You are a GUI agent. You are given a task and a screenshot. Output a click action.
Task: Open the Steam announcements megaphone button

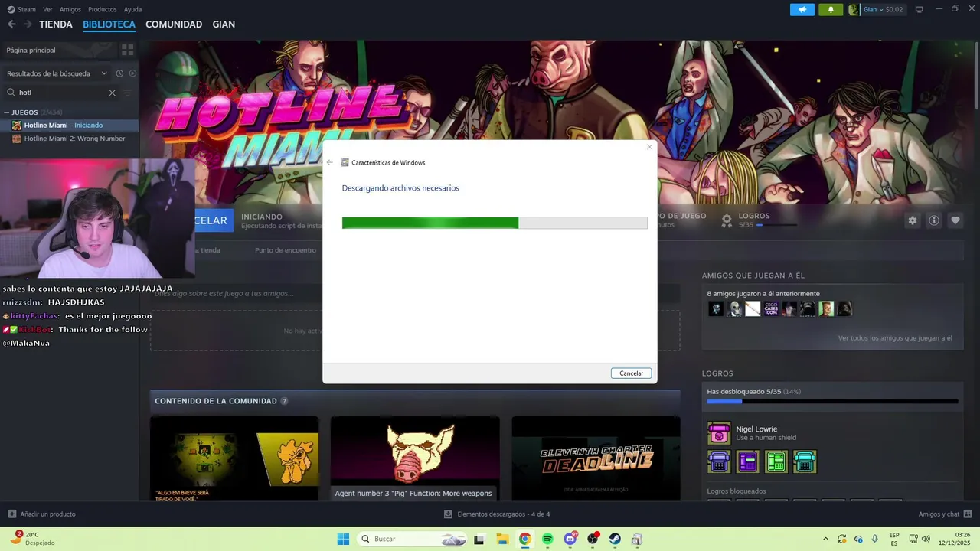802,9
